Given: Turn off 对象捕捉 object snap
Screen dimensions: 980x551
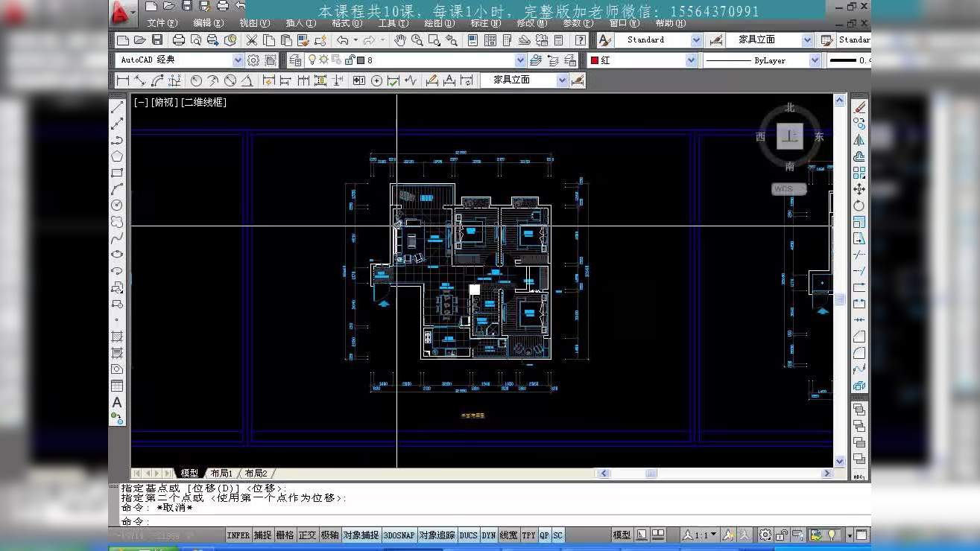Looking at the screenshot, I should 361,535.
